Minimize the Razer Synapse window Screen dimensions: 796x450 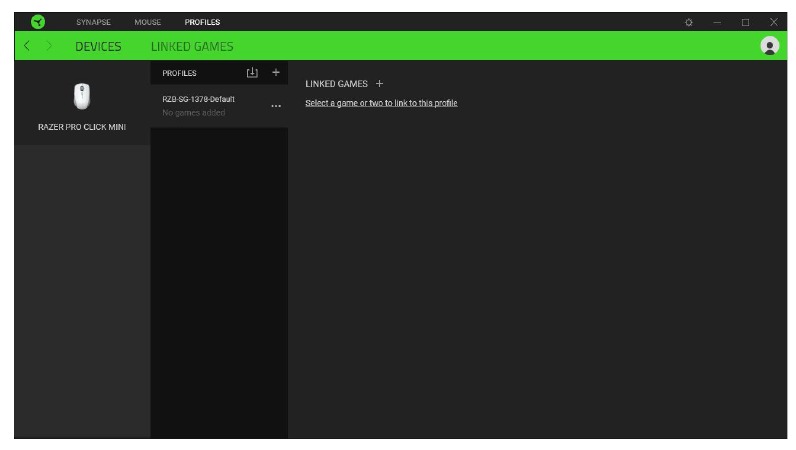(717, 22)
